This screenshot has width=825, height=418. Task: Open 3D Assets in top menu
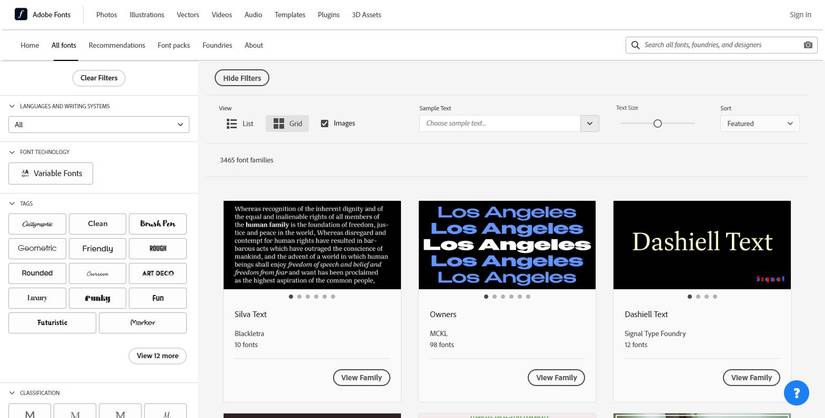click(367, 15)
